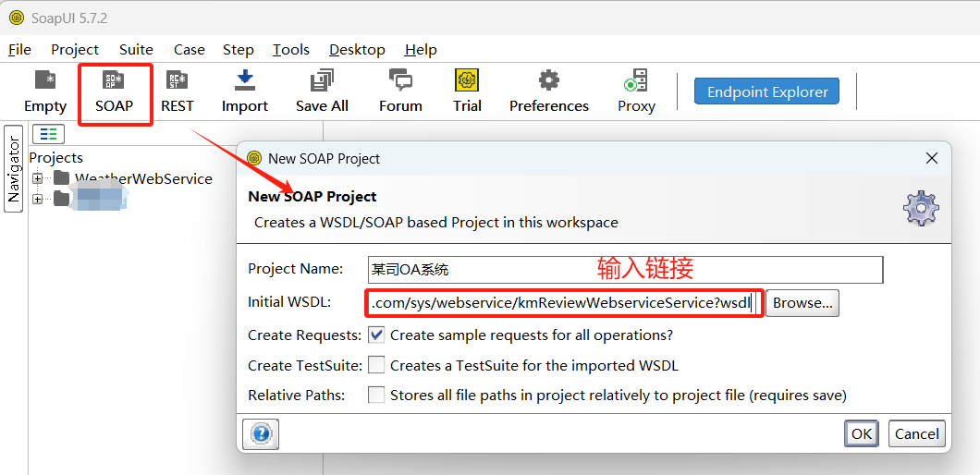Cancel the New SOAP Project dialog

pos(917,433)
